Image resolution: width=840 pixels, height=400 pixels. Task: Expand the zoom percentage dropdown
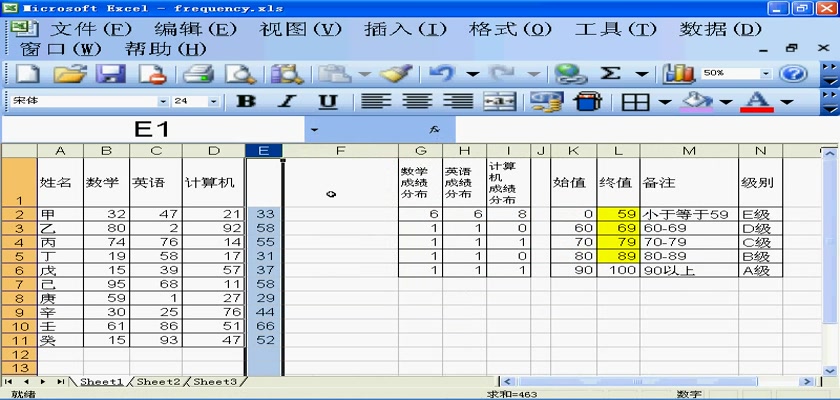[x=765, y=73]
